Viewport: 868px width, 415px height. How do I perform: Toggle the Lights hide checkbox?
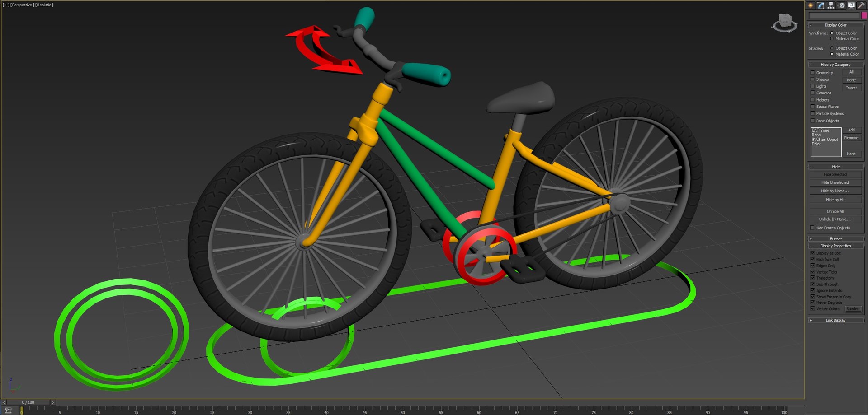[812, 86]
